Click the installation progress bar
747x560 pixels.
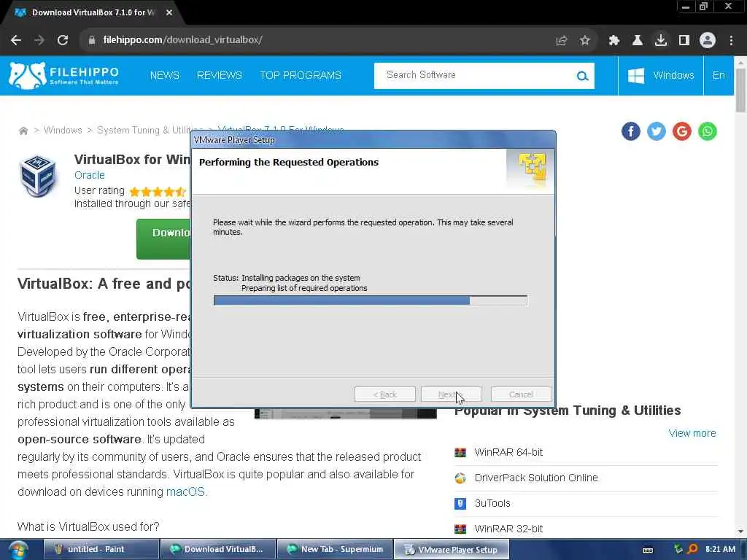pos(370,300)
